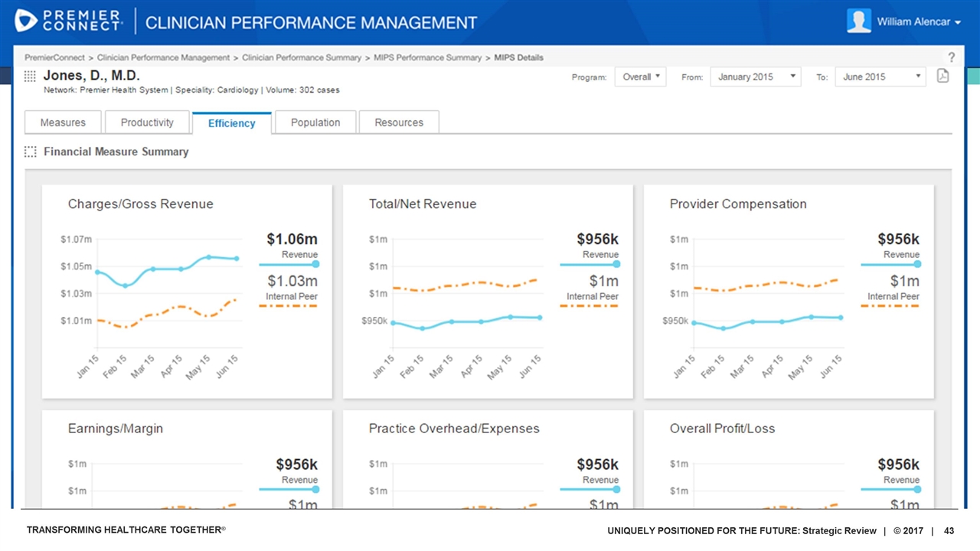Click the Network Premier Health System details line
This screenshot has height=551, width=980.
click(191, 90)
